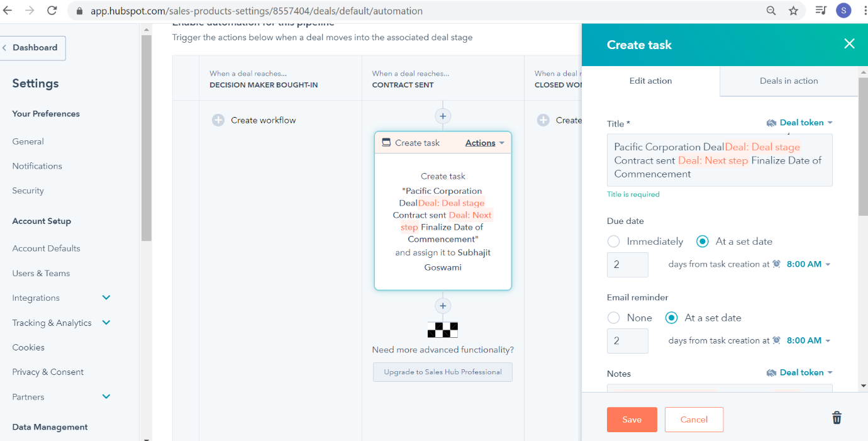Viewport: 868px width, 441px height.
Task: Open General settings
Action: (28, 142)
